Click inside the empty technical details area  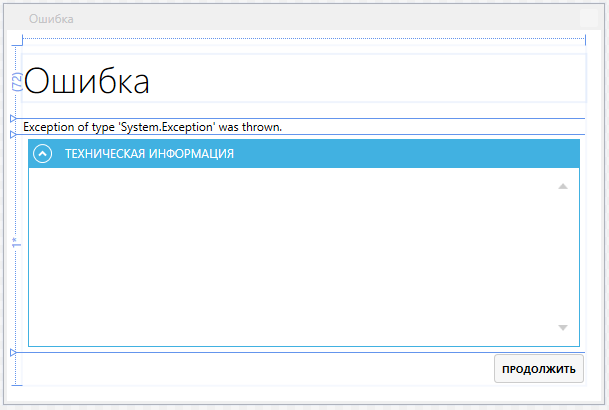[x=290, y=255]
